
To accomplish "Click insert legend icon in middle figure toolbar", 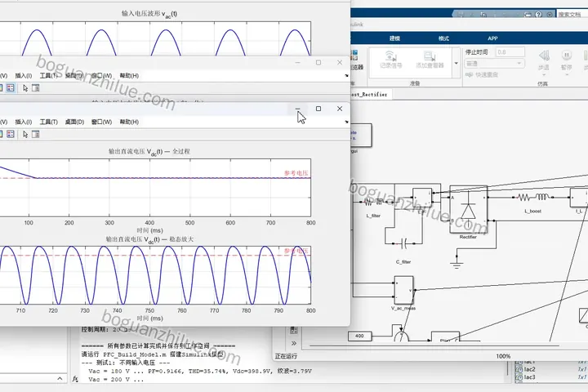I will (11, 88).
